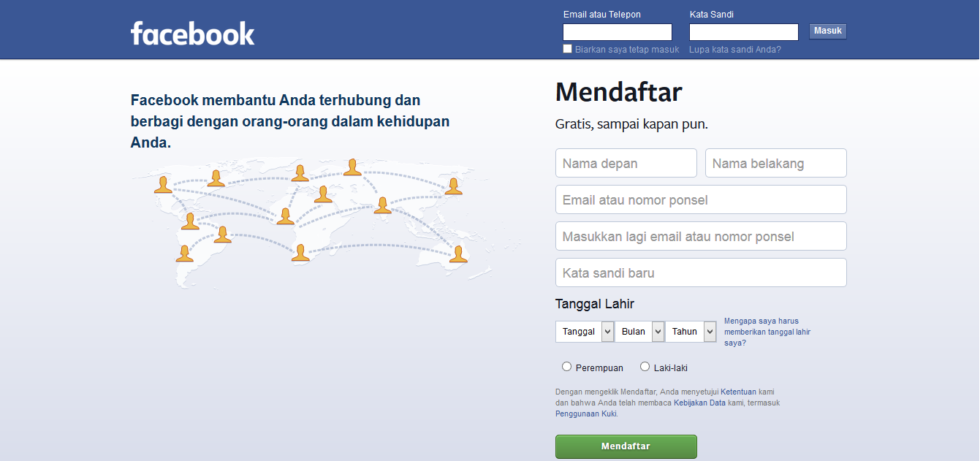Image resolution: width=980 pixels, height=461 pixels.
Task: Open the Tanggal dropdown
Action: click(584, 331)
